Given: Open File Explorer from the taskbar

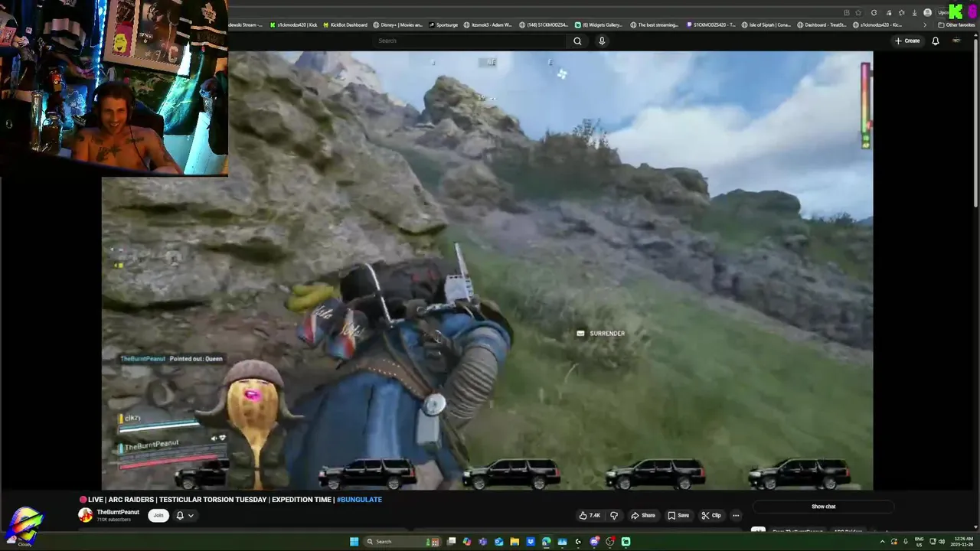Looking at the screenshot, I should click(x=514, y=542).
